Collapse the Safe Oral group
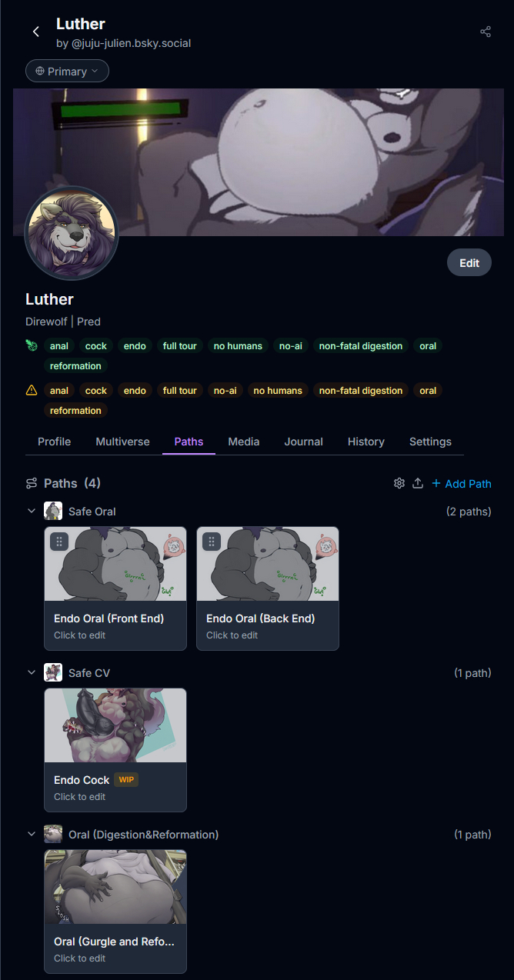 tap(32, 511)
